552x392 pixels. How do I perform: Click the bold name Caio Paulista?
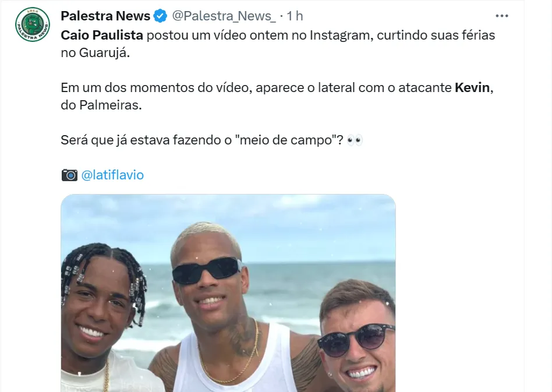[102, 36]
